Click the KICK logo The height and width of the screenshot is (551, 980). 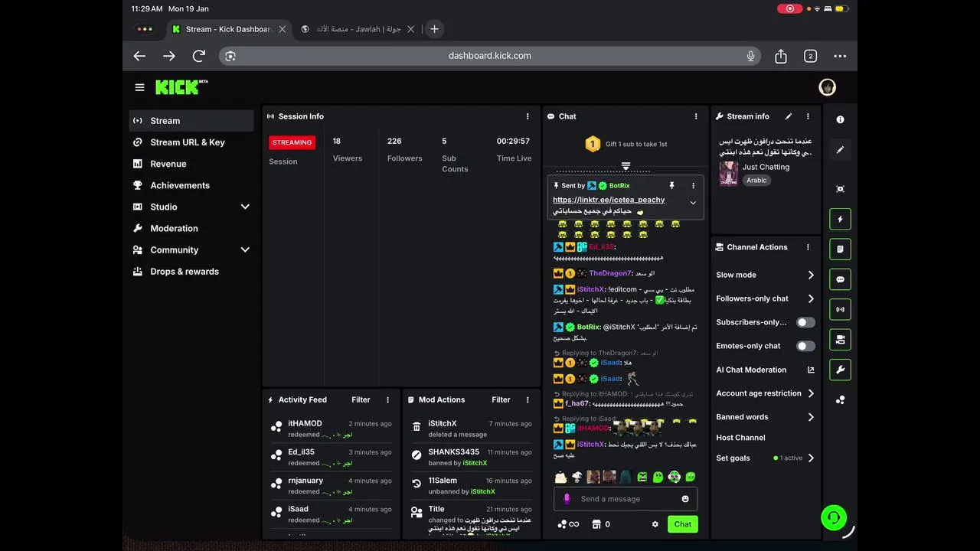pos(181,87)
